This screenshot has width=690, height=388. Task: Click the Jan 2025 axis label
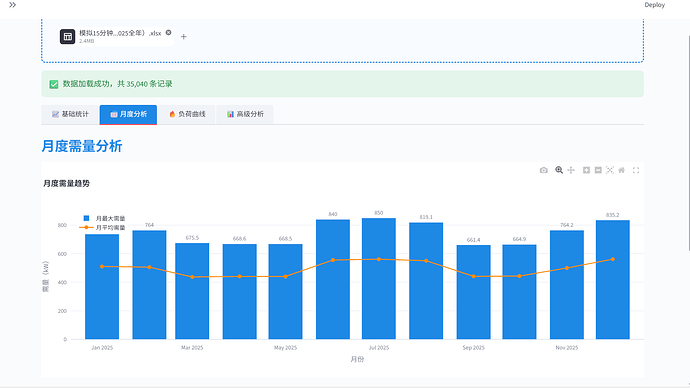(x=102, y=348)
